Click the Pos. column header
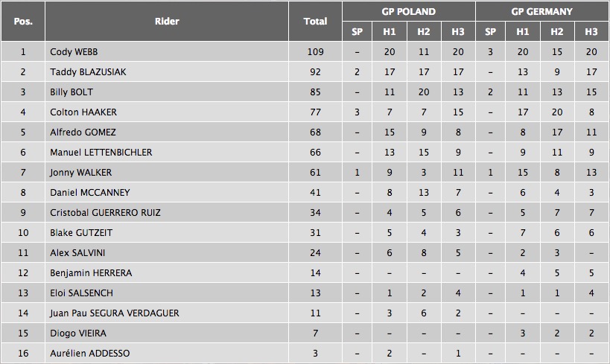 pyautogui.click(x=22, y=21)
